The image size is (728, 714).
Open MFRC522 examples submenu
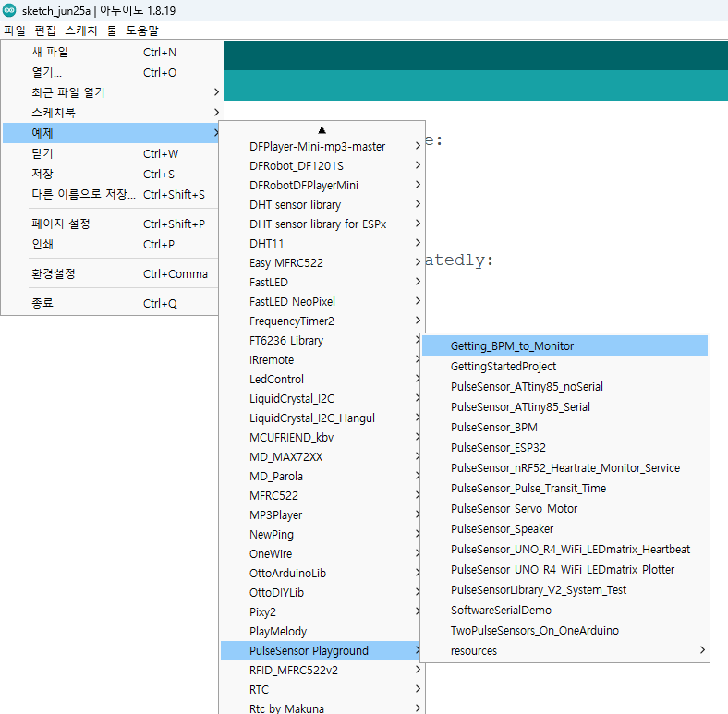(321, 495)
